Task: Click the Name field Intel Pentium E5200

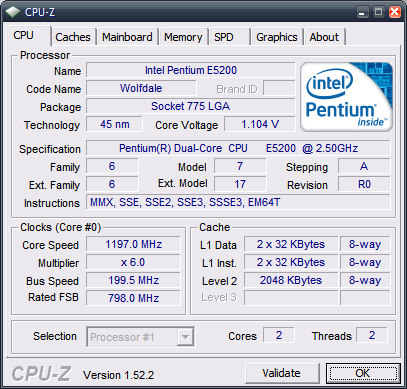Action: pos(191,70)
